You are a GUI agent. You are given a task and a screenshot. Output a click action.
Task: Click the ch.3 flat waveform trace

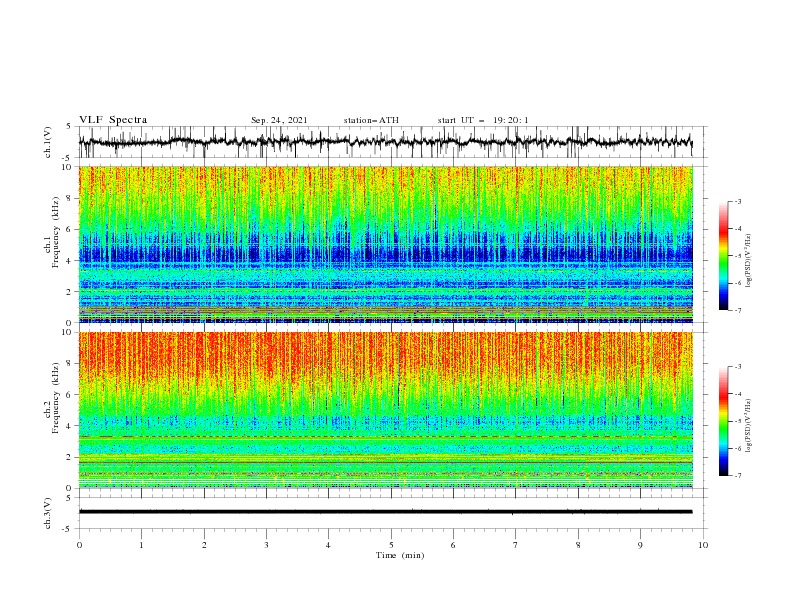tap(385, 512)
